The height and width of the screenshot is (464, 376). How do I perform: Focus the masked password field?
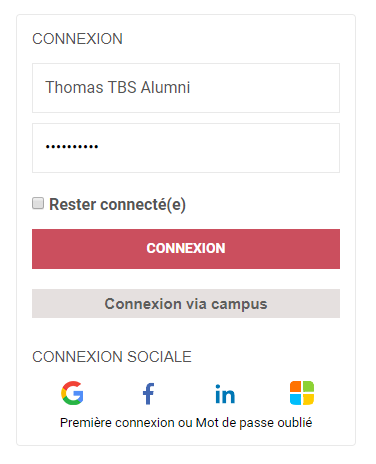(186, 148)
